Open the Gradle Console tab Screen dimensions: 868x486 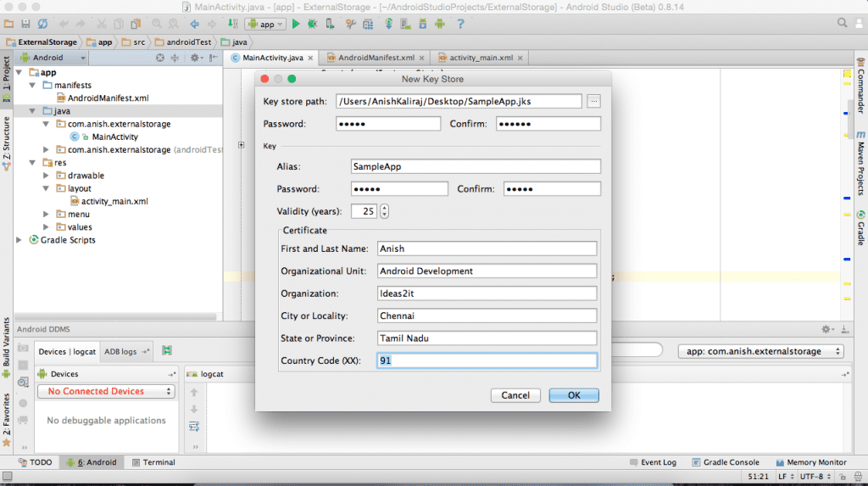pyautogui.click(x=726, y=462)
